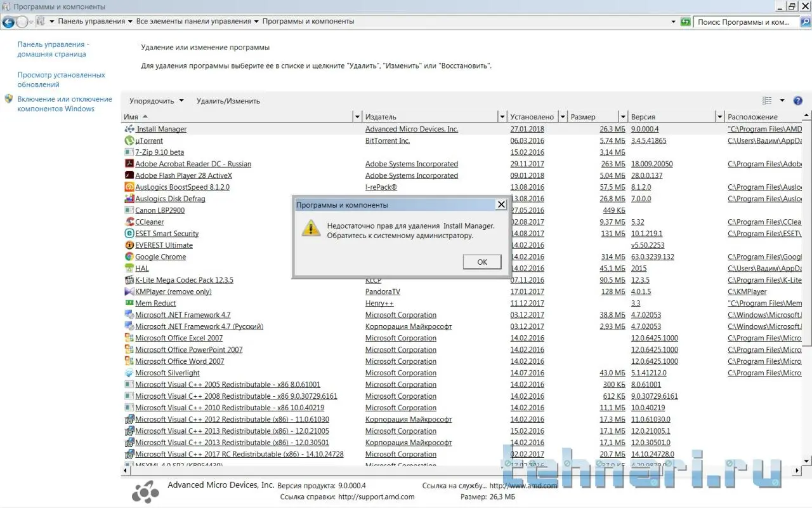Select the 7-Zip 9.10 beta row
Screen dimensions: 812x508
click(x=462, y=152)
